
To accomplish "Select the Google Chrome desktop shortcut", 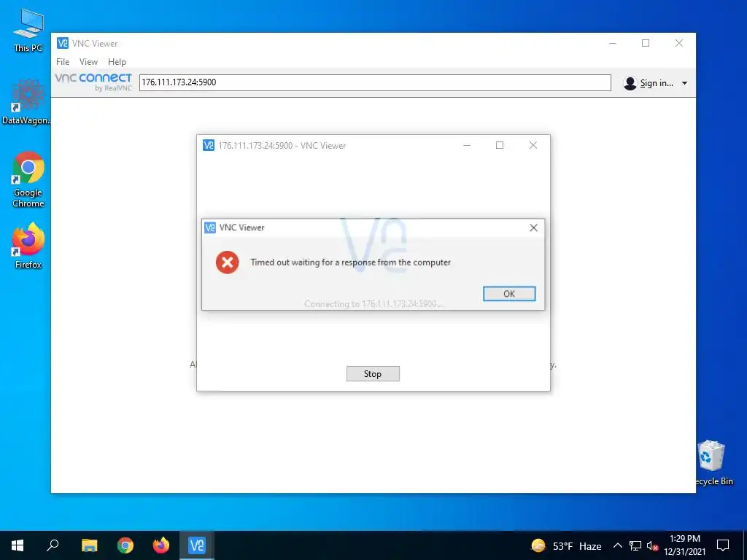I will click(x=28, y=179).
